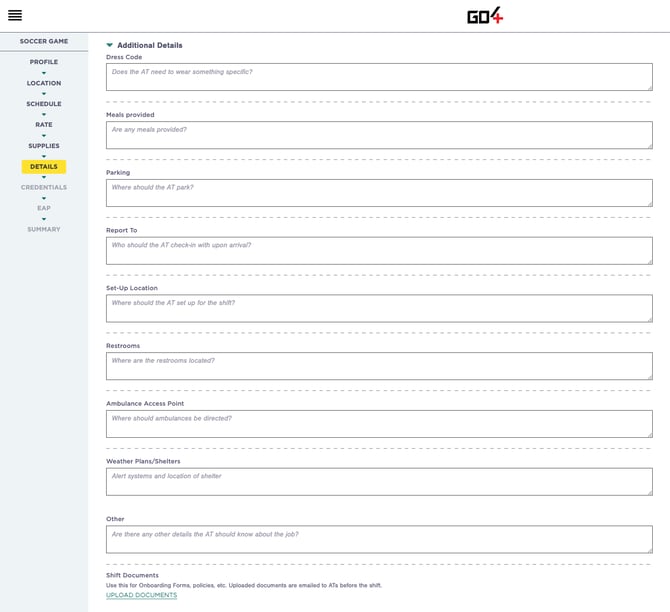This screenshot has height=612, width=670.
Task: Click the Restrooms text field
Action: pyautogui.click(x=379, y=366)
